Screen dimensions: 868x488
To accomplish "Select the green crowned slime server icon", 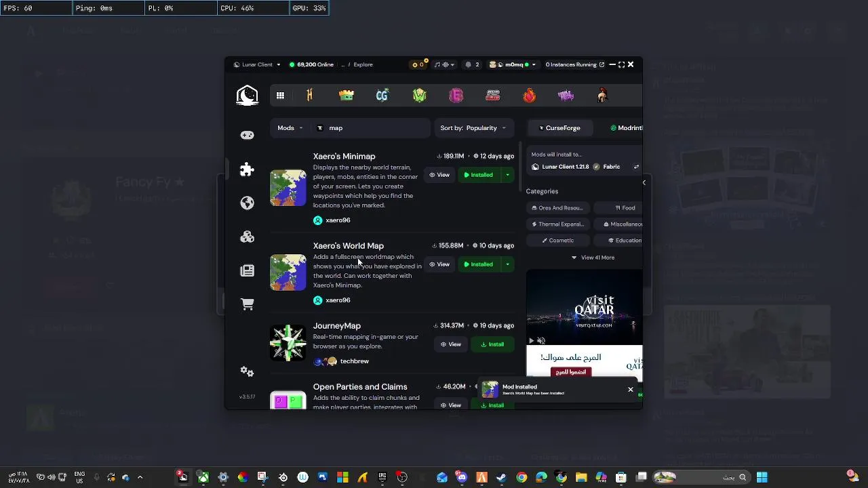I will pos(347,96).
